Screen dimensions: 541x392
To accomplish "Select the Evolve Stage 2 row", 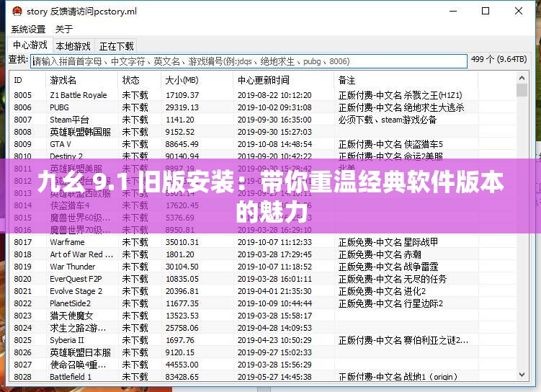I will pyautogui.click(x=262, y=291).
